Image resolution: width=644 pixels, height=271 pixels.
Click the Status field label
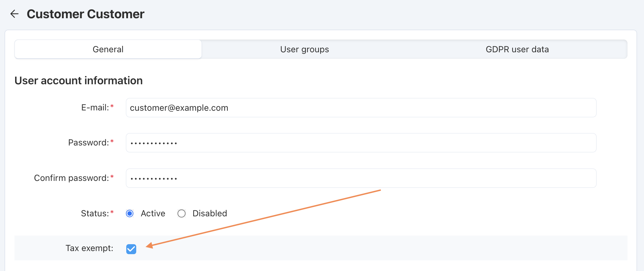[95, 214]
